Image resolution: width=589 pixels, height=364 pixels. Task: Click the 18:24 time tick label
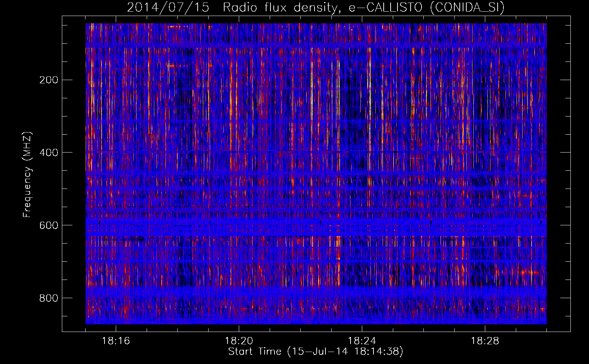point(362,341)
